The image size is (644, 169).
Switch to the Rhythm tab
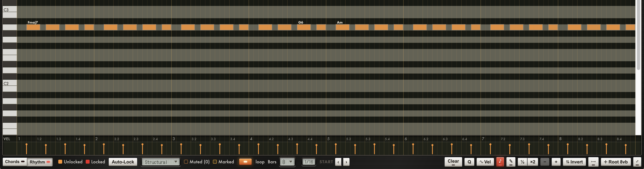pyautogui.click(x=40, y=162)
